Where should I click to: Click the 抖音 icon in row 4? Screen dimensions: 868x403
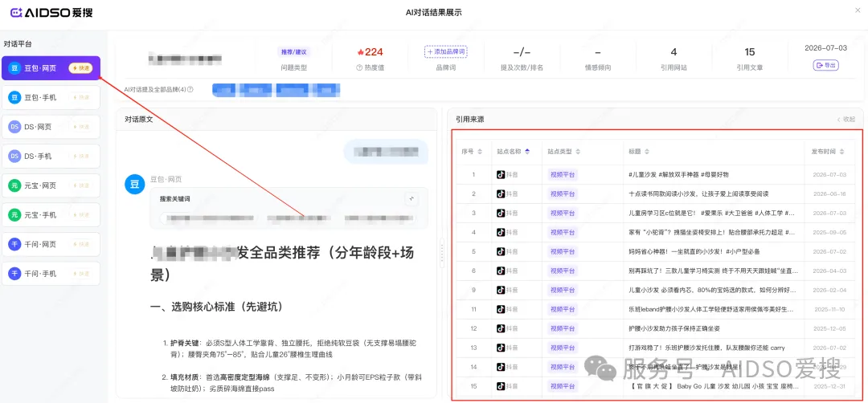(x=501, y=232)
